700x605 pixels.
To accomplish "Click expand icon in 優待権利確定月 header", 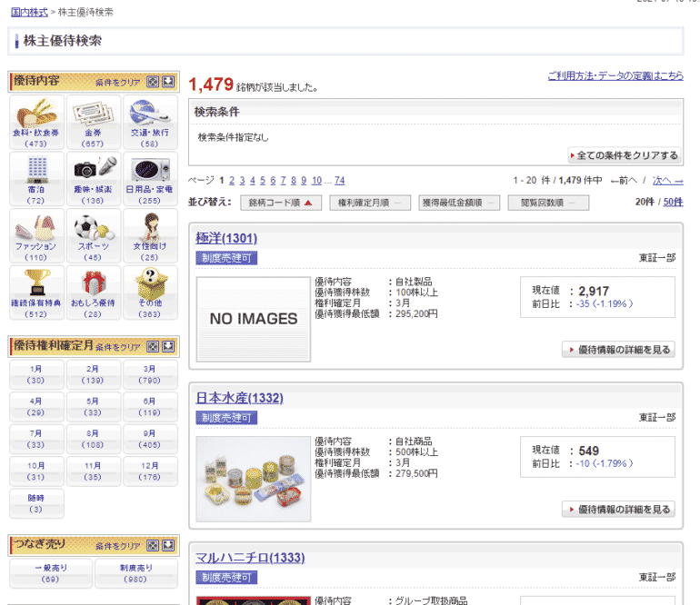I will click(153, 346).
